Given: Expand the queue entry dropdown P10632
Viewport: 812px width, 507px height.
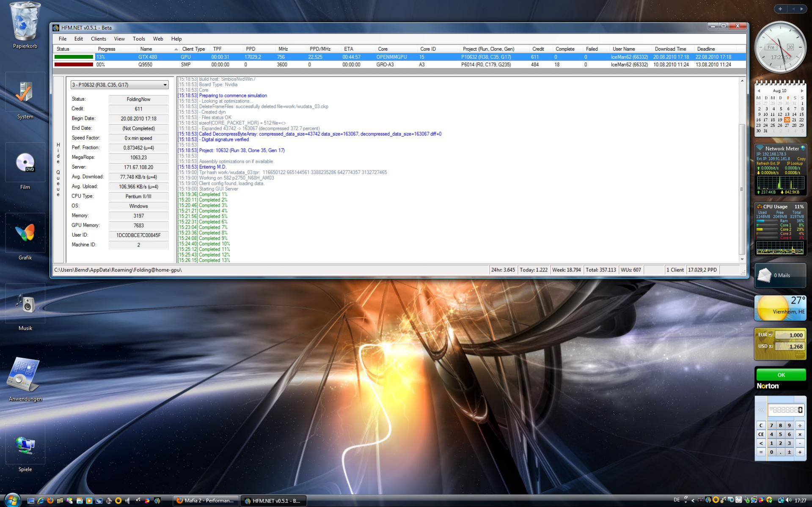Looking at the screenshot, I should pyautogui.click(x=120, y=85).
